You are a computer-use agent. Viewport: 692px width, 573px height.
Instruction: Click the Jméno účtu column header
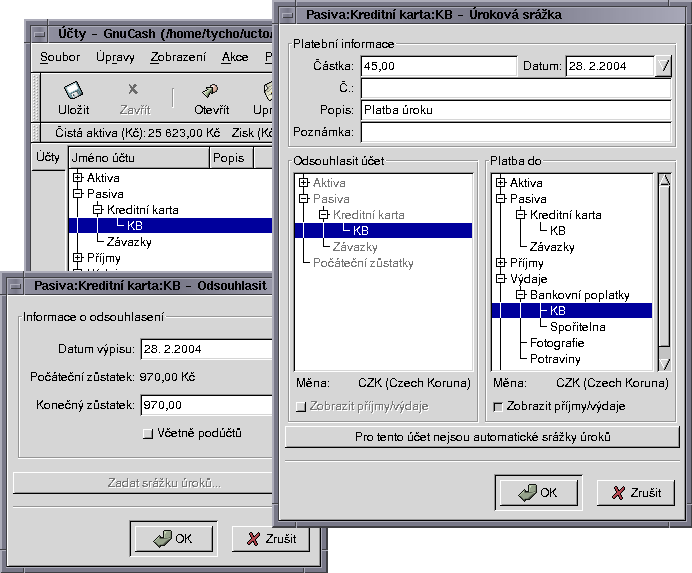coord(139,158)
